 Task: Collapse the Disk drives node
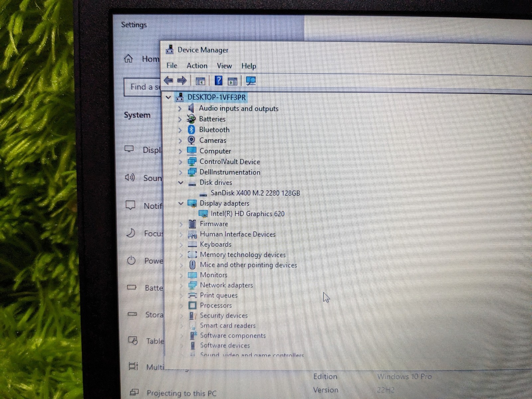(181, 183)
